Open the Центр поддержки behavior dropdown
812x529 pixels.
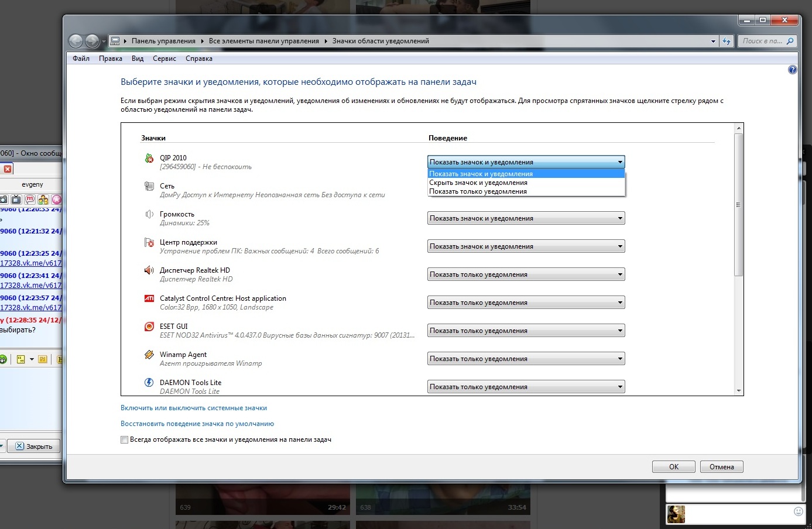click(526, 246)
